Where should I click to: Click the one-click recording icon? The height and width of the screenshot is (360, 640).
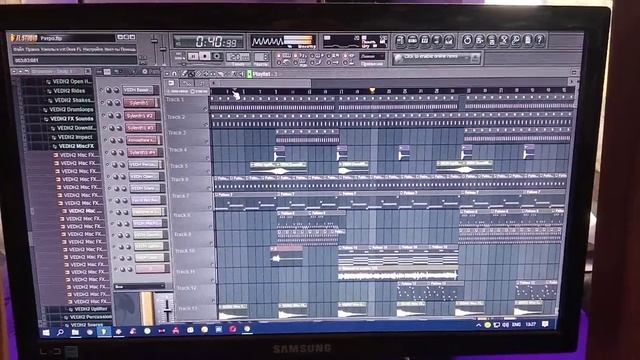[x=516, y=40]
